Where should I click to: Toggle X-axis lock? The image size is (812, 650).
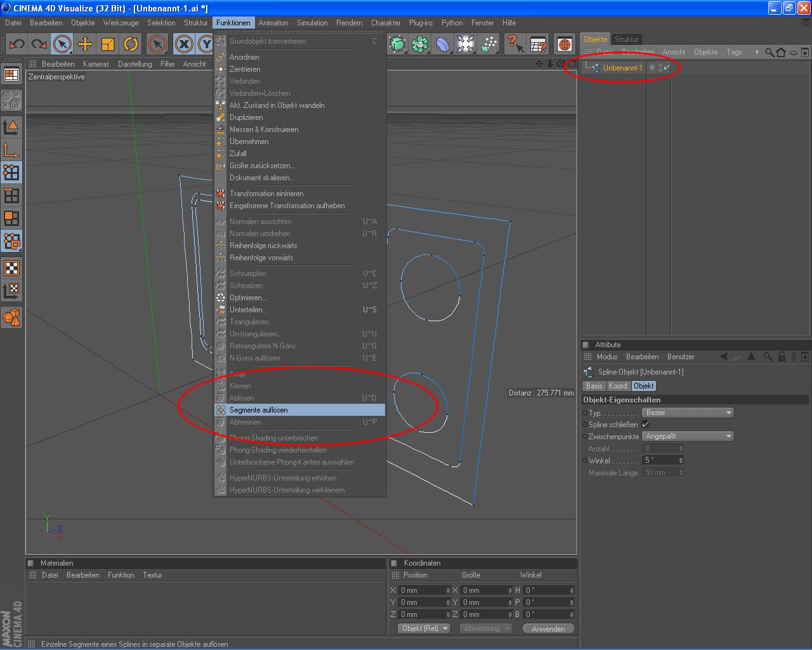tap(184, 44)
